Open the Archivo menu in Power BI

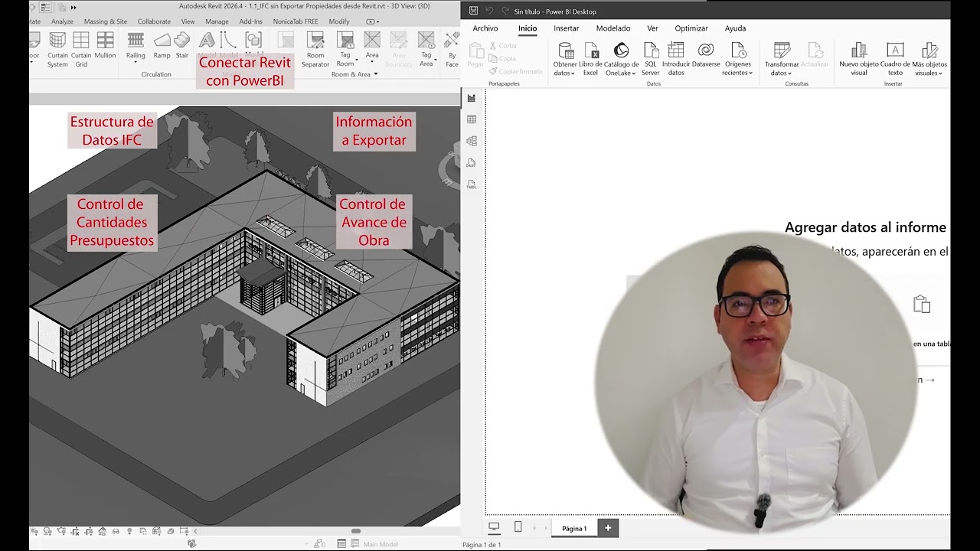[485, 28]
